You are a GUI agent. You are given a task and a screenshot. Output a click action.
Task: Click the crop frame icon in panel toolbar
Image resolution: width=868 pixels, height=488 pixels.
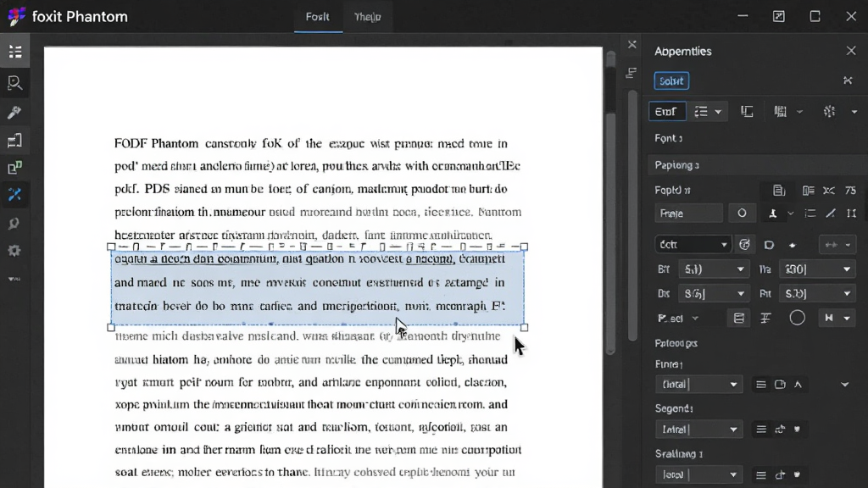pyautogui.click(x=747, y=112)
